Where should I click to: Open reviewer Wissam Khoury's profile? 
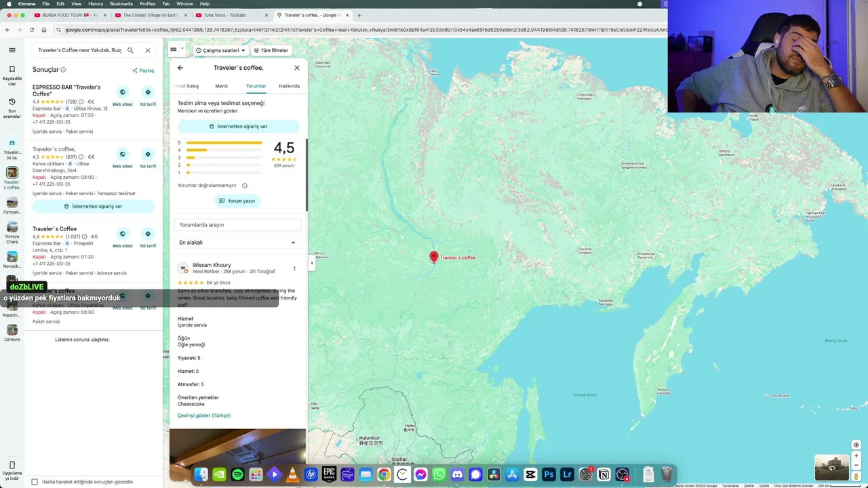[x=212, y=265]
